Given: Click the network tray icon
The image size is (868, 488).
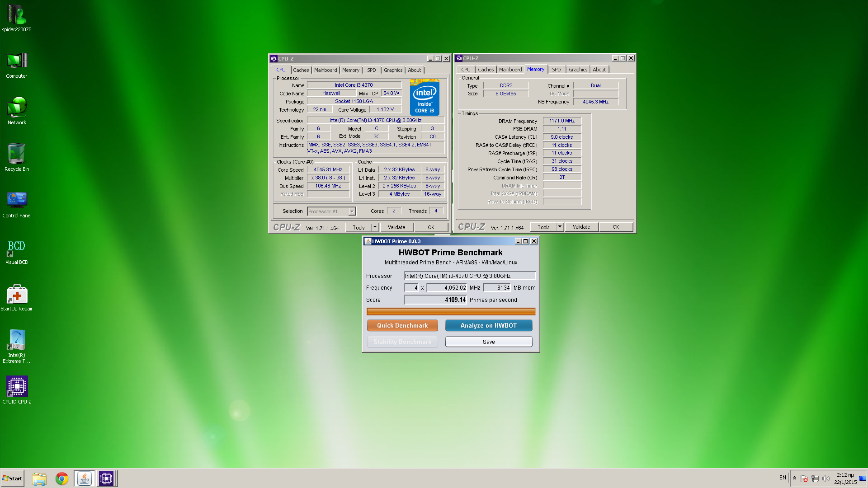Looking at the screenshot, I should [x=815, y=479].
